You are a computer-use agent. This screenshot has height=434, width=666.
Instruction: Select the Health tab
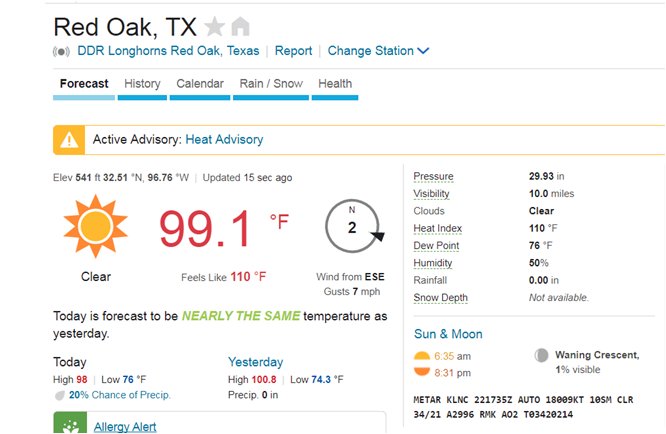pos(335,84)
